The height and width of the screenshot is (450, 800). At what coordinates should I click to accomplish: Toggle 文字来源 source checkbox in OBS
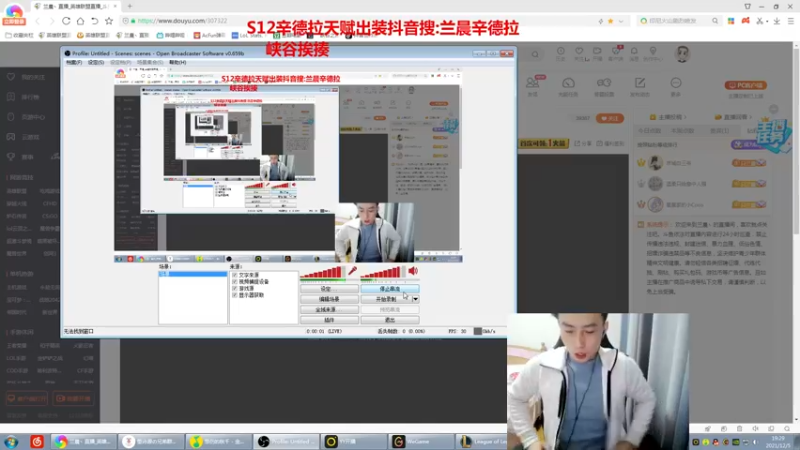[x=235, y=275]
